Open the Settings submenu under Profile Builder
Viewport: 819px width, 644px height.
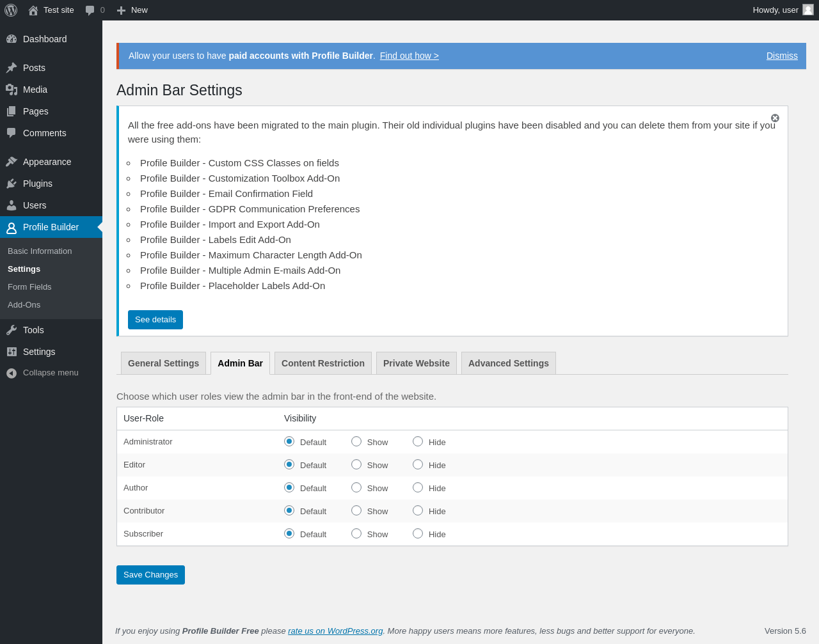(x=24, y=269)
